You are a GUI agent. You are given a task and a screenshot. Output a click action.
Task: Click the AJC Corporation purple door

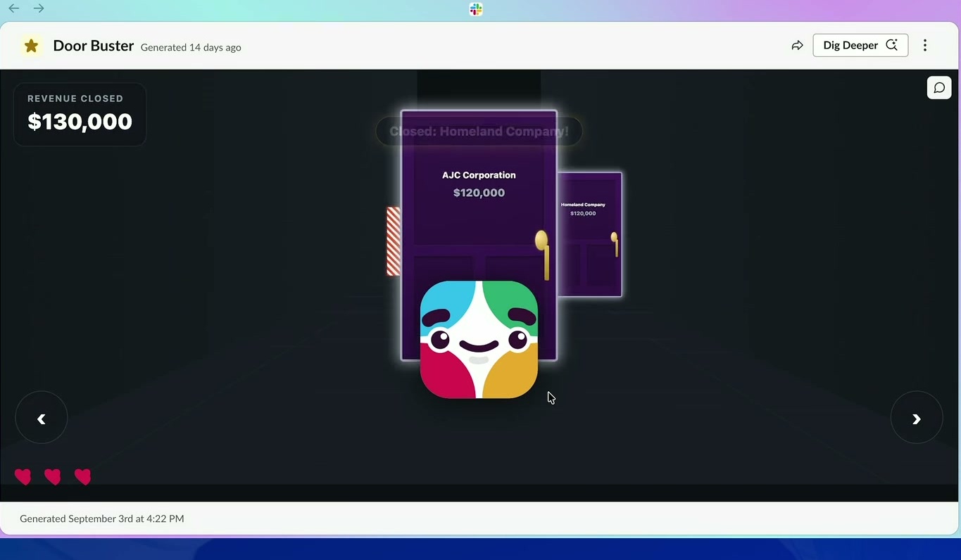coord(479,235)
